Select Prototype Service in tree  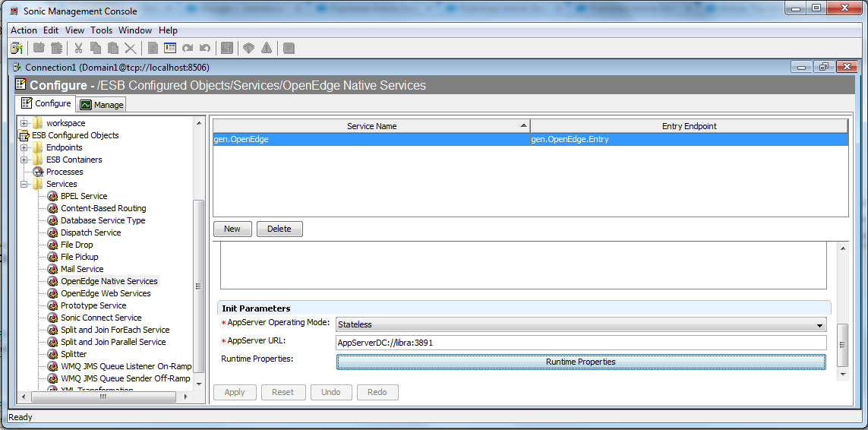click(93, 306)
